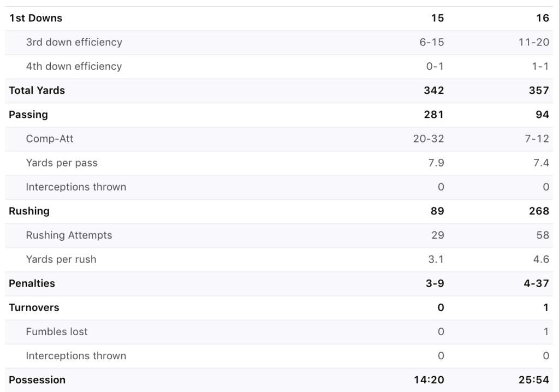559x392 pixels.
Task: Select the Fumbles lost row label
Action: tap(57, 332)
